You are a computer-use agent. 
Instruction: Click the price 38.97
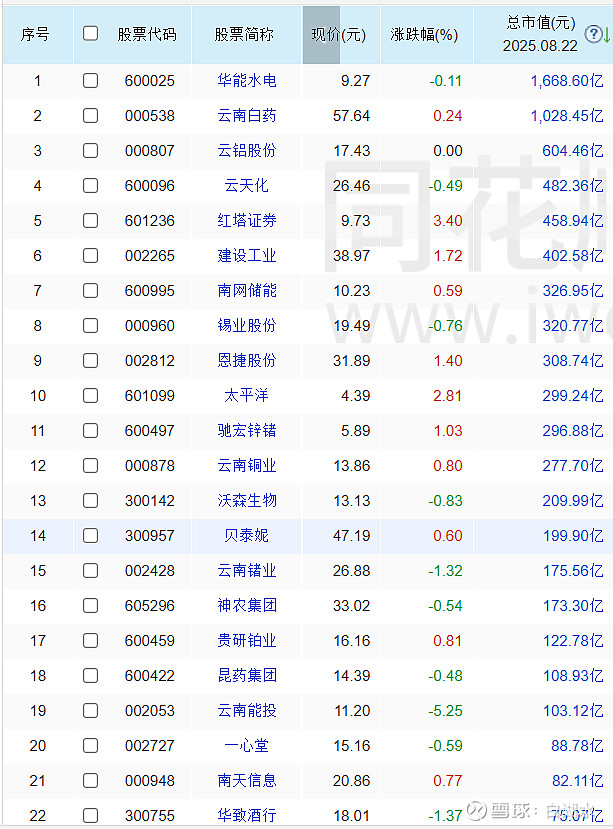point(351,256)
